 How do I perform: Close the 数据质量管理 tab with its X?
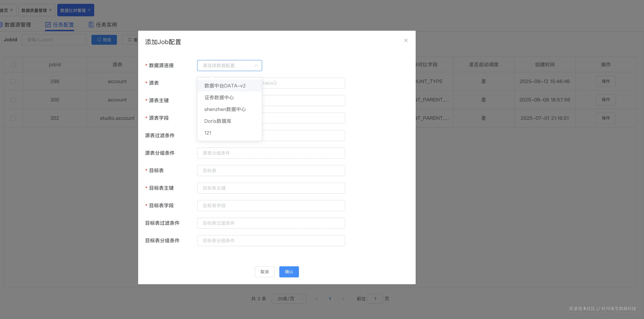pos(50,10)
